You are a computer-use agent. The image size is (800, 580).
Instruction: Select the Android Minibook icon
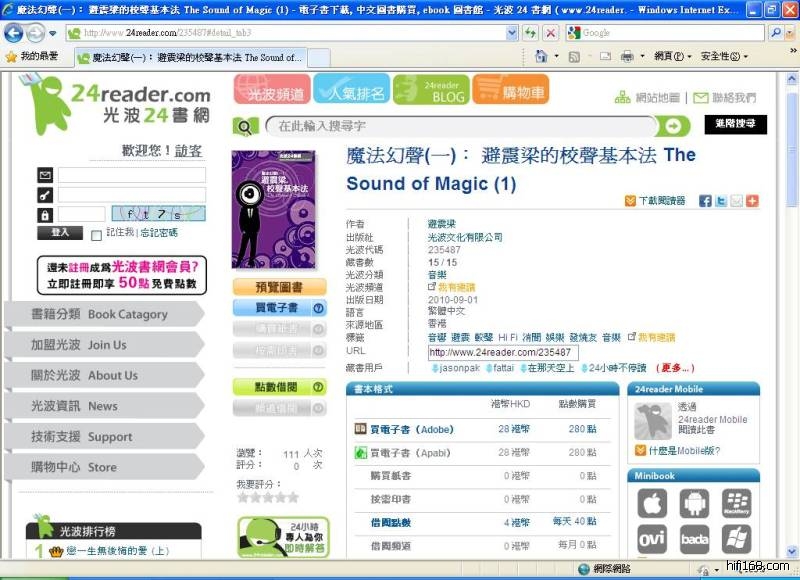pyautogui.click(x=694, y=503)
